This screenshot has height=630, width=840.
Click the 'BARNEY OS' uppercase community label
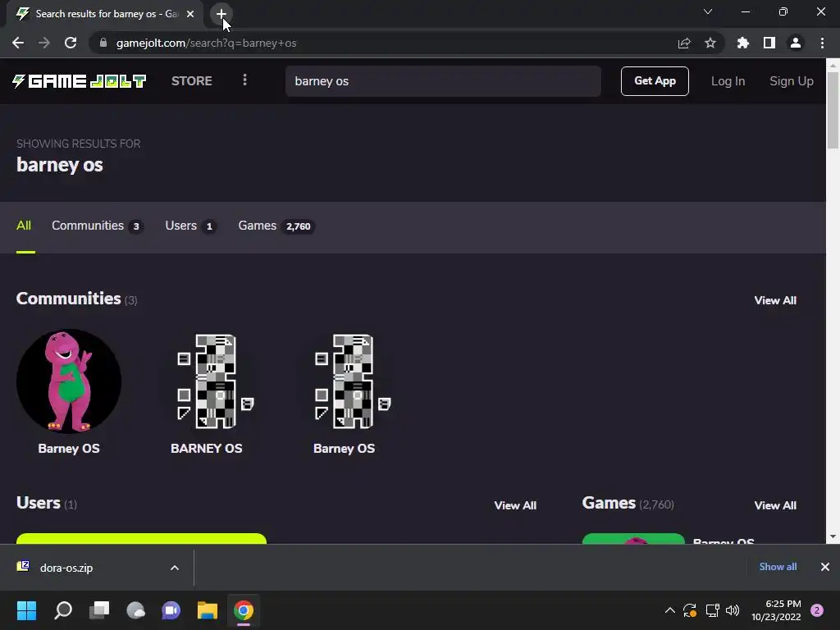point(206,449)
